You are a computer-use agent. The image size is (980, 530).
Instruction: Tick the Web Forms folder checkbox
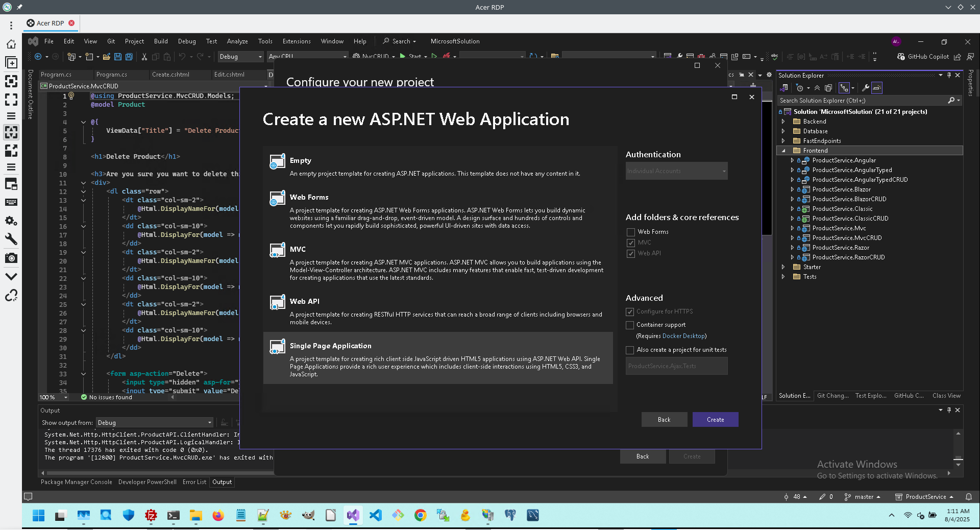pyautogui.click(x=631, y=232)
